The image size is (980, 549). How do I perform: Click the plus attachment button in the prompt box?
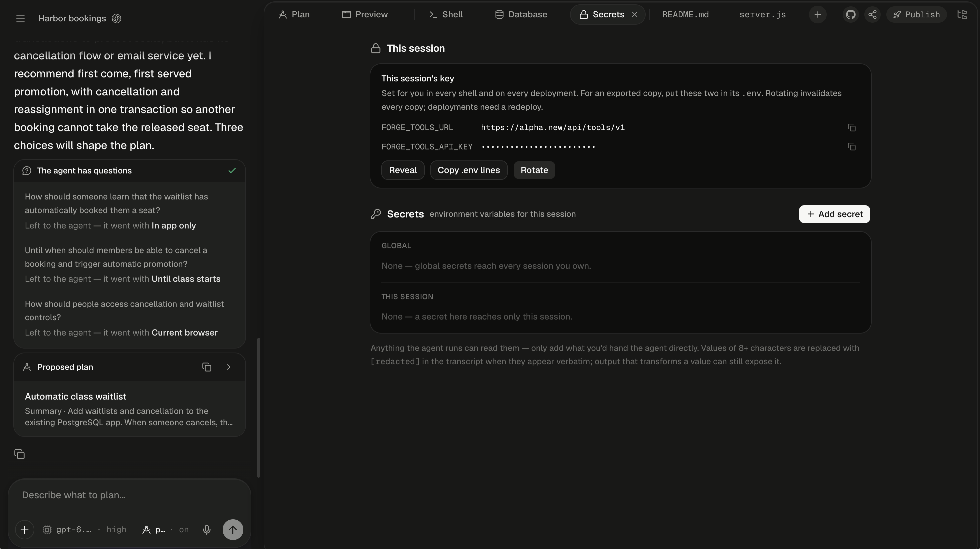click(x=24, y=530)
